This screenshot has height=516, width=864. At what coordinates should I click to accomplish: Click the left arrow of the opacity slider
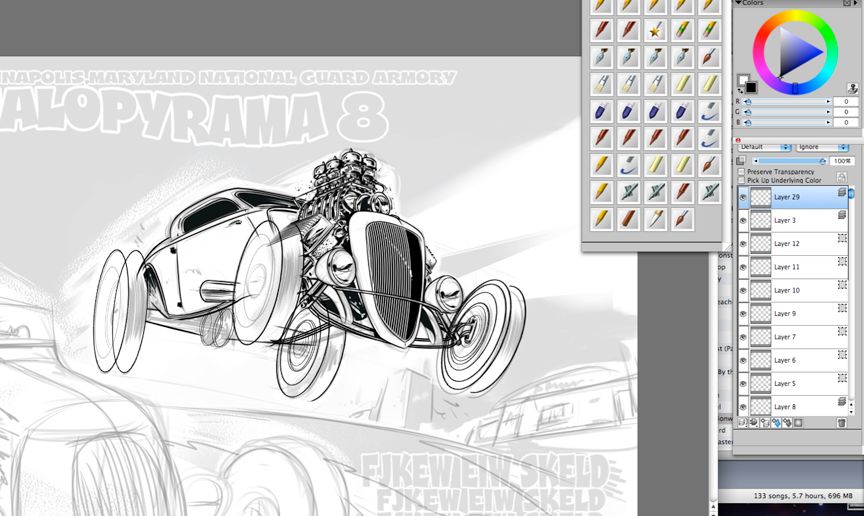point(756,161)
